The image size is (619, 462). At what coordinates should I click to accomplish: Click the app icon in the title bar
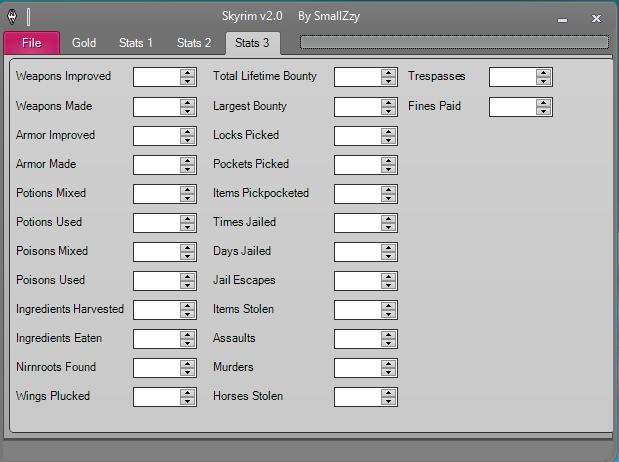[12, 16]
